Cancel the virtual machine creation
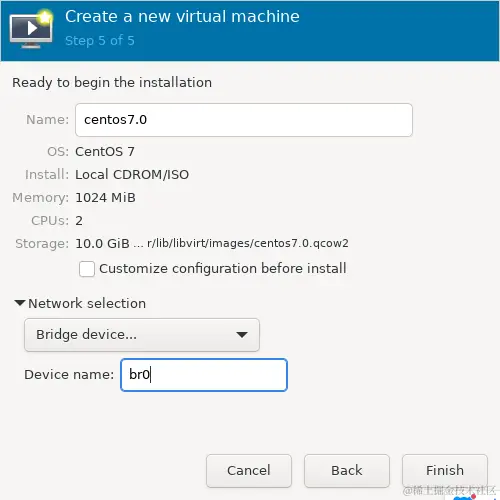This screenshot has width=500, height=500. [249, 470]
